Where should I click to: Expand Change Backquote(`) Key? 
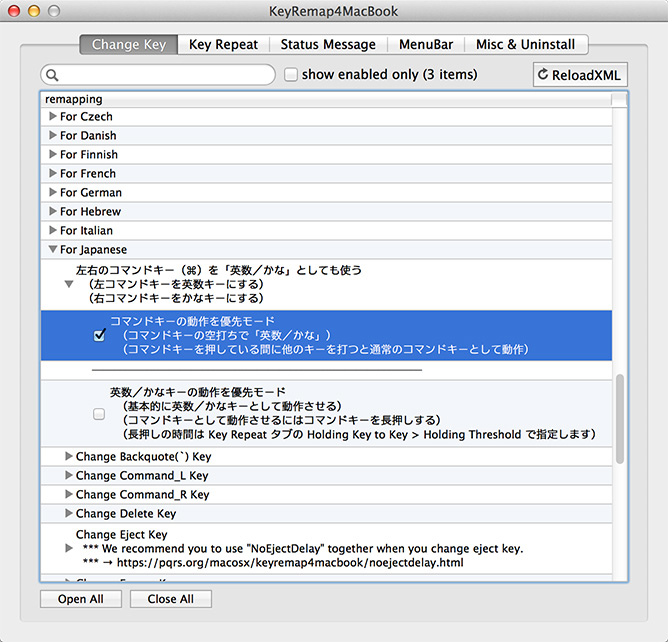[x=69, y=456]
